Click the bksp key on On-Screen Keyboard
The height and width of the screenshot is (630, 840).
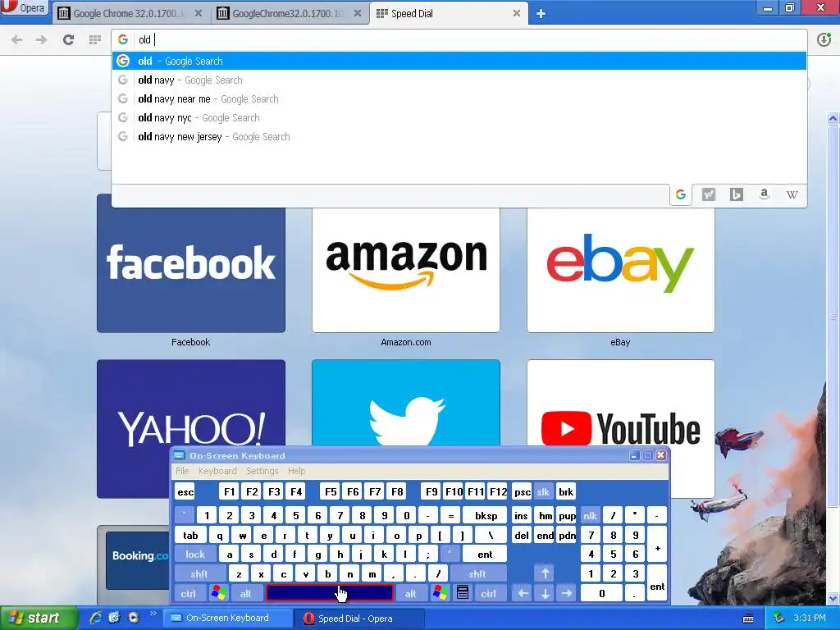486,515
